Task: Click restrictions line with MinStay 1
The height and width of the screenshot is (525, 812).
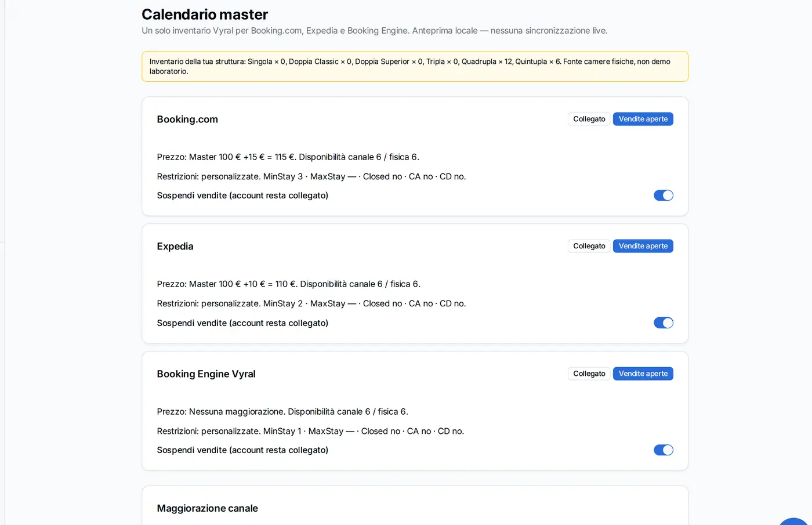Action: click(310, 431)
